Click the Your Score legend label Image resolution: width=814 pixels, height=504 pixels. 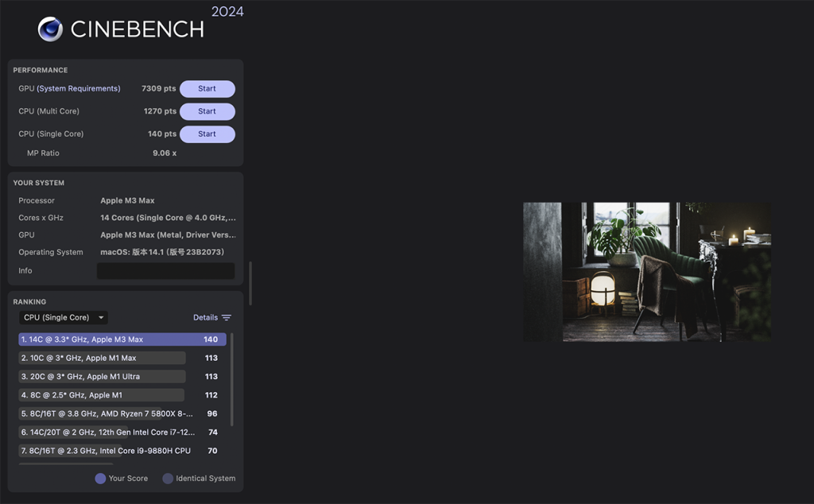(x=128, y=479)
